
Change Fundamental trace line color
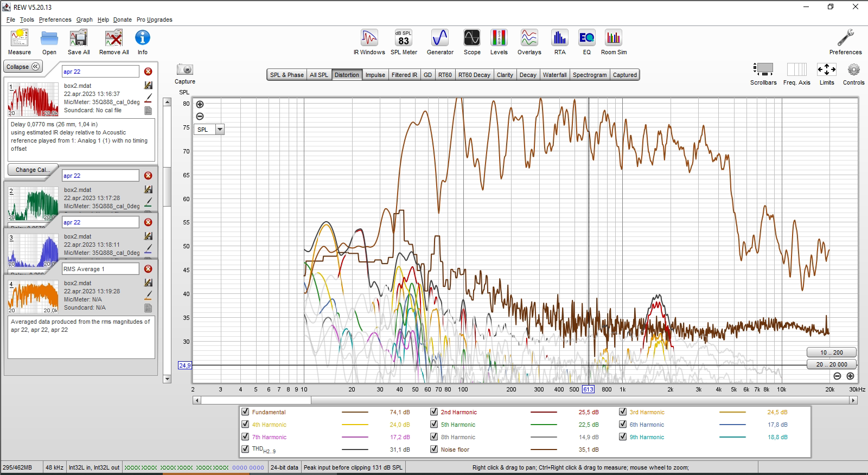355,412
